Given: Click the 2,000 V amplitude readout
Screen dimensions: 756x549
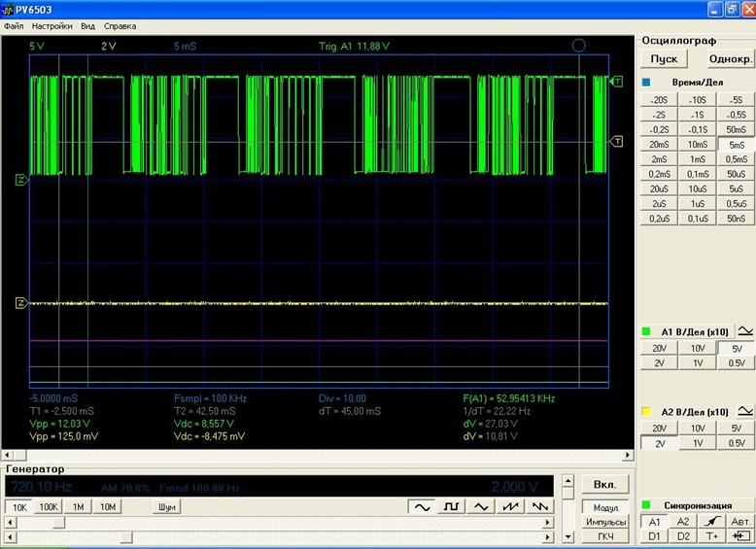Looking at the screenshot, I should tap(514, 487).
